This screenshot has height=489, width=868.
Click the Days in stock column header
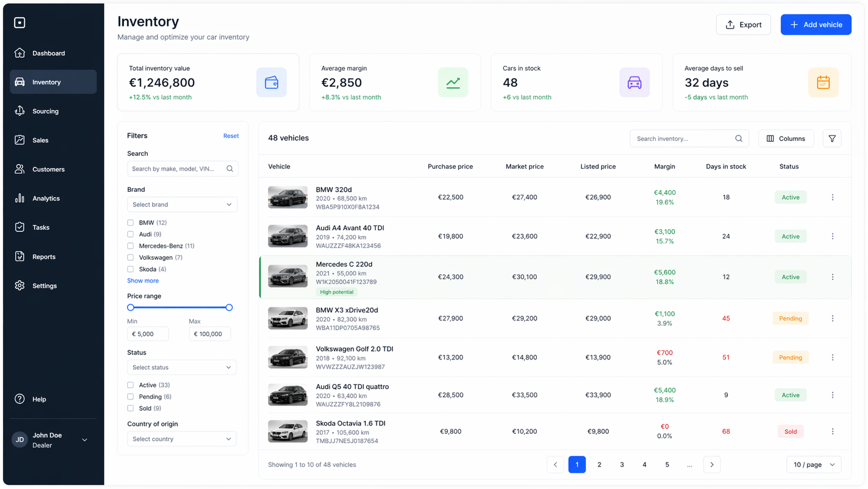click(726, 167)
